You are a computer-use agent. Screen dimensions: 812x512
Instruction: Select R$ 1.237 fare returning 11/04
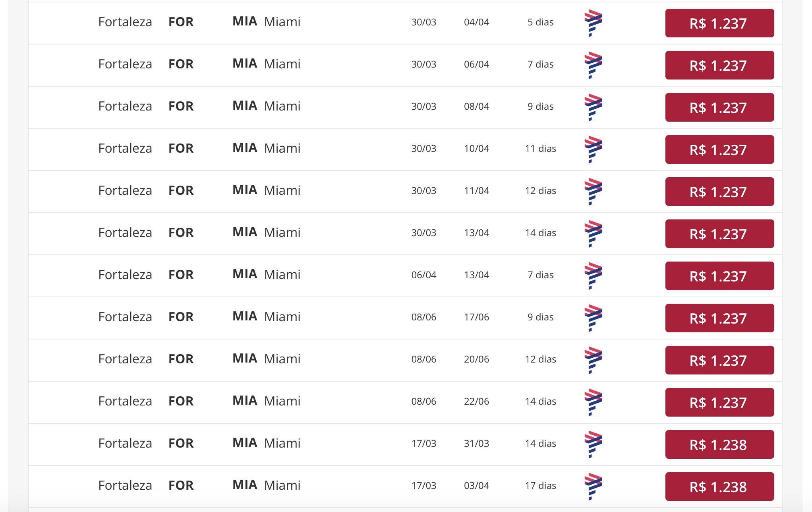point(719,192)
